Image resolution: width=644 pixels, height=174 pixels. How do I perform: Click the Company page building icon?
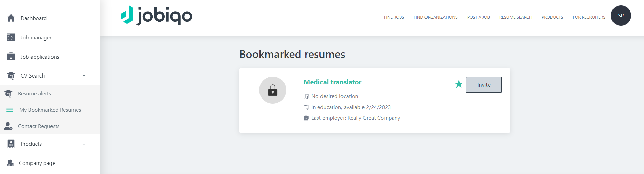(11, 163)
